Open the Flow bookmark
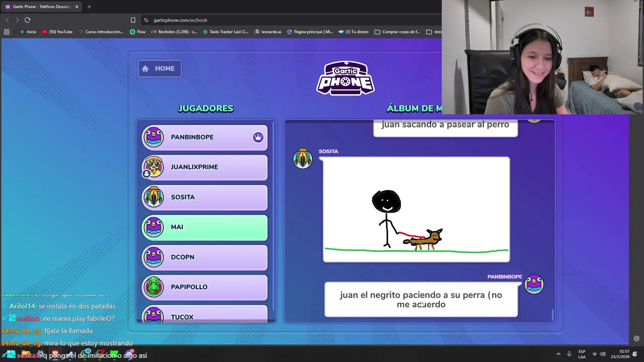This screenshot has width=644, height=362. [137, 32]
